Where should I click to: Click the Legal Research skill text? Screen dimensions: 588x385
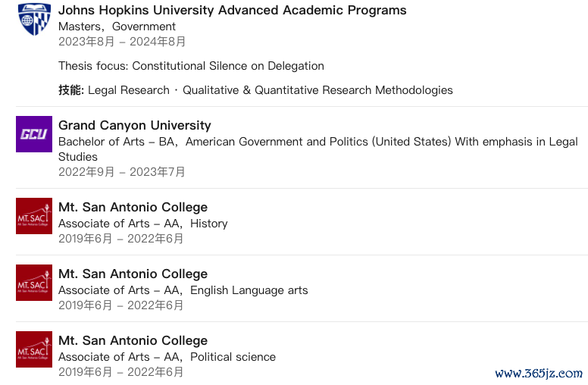click(129, 90)
